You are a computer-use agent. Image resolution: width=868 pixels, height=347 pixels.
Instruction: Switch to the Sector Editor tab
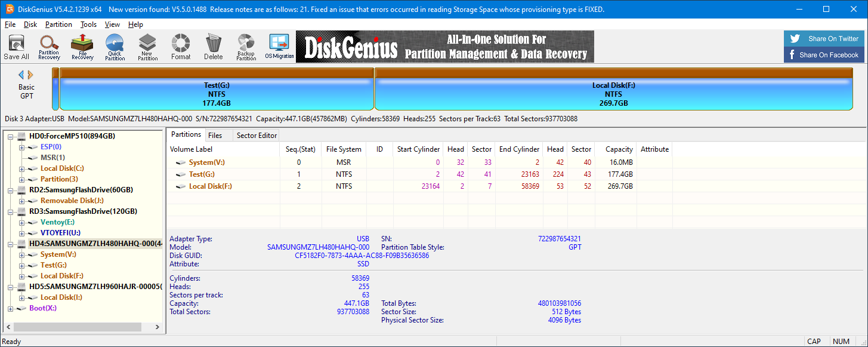257,136
